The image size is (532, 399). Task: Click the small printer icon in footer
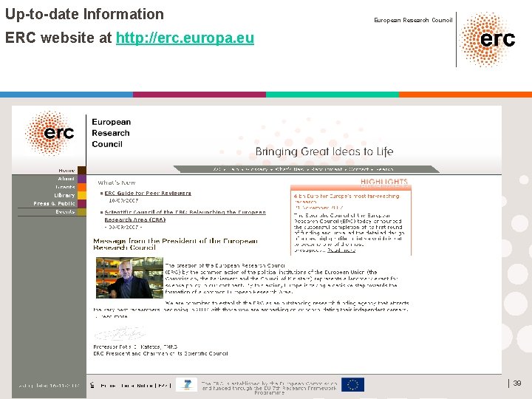92,385
